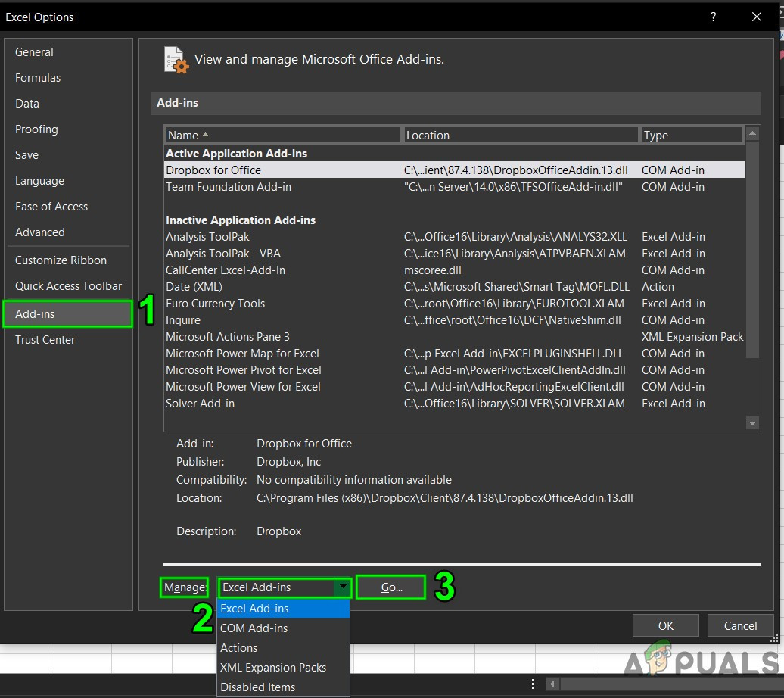Go to the Quick Access Toolbar section
The width and height of the screenshot is (784, 698).
click(69, 286)
